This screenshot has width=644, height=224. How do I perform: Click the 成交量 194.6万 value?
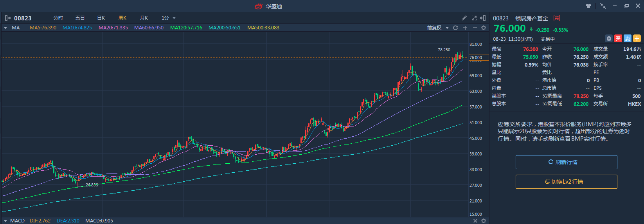[632, 49]
